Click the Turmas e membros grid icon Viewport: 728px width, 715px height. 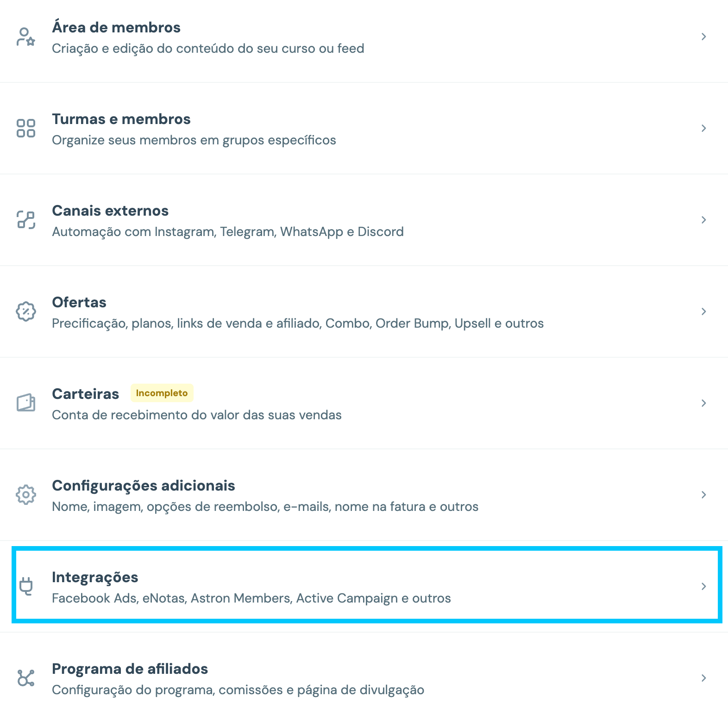[x=26, y=128]
